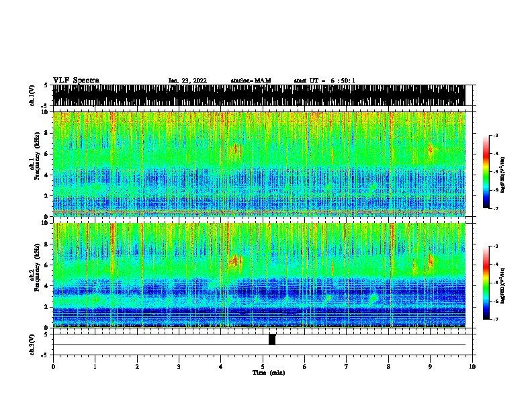Click the "4" kHz tick of ch.2 spectrogram
The image size is (532, 411).
[48, 286]
